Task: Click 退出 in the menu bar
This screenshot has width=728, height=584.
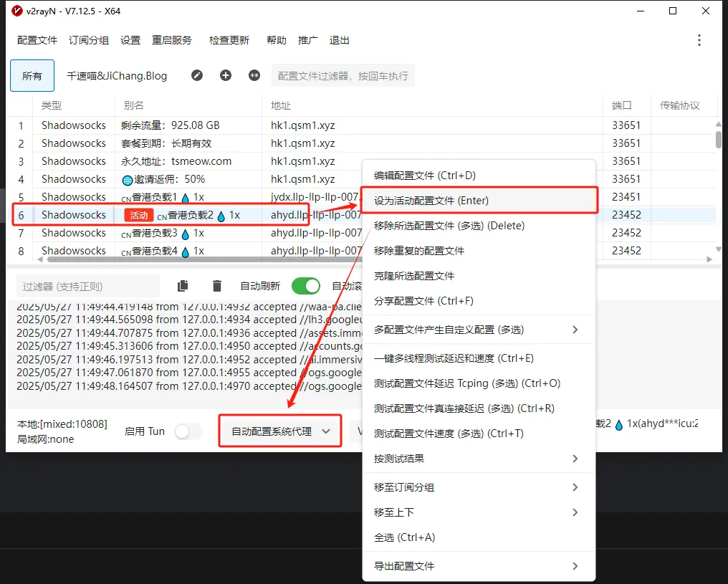Action: [x=340, y=40]
